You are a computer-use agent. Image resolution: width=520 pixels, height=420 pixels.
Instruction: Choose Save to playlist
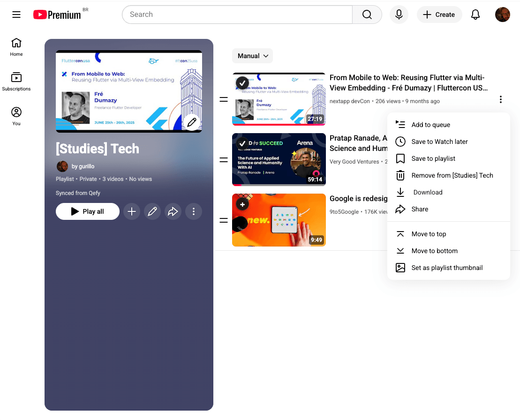point(448,158)
